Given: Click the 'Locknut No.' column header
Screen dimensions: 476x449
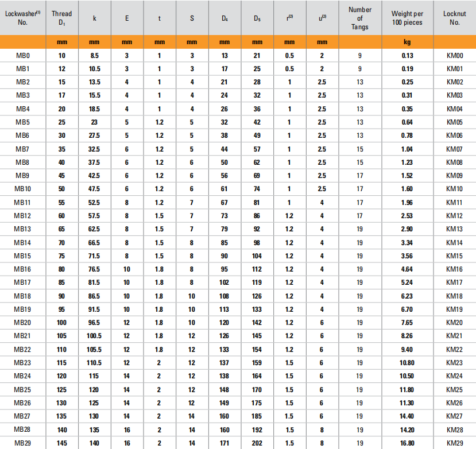Looking at the screenshot, I should tap(455, 17).
